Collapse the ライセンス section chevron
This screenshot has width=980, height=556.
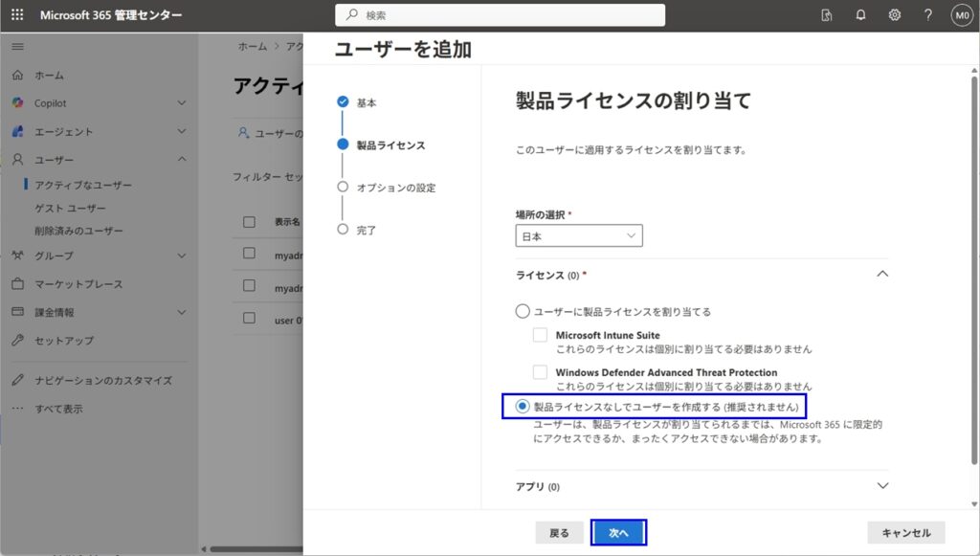click(882, 274)
